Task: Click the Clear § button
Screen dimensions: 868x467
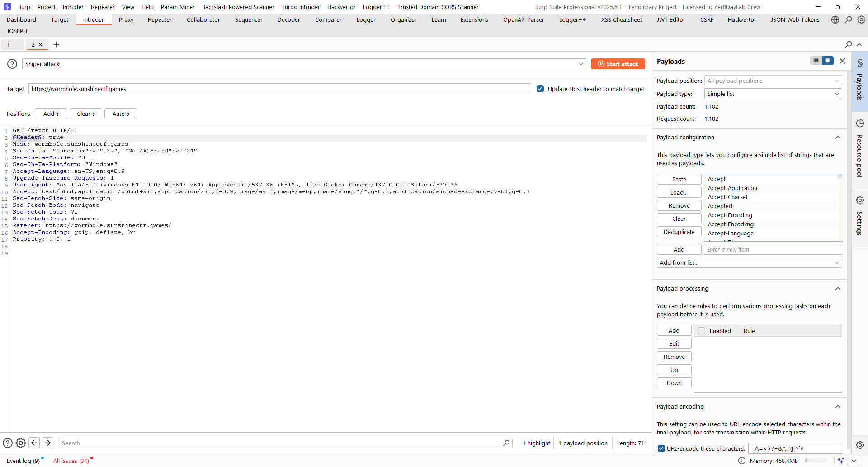Action: tap(86, 114)
